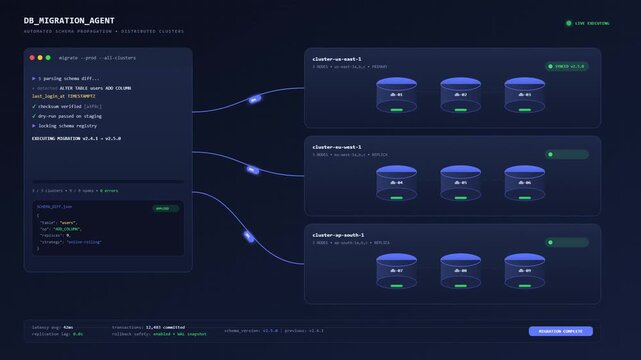Image resolution: width=641 pixels, height=360 pixels.
Task: Click the yellow minimize dot of terminal
Action: (x=40, y=58)
